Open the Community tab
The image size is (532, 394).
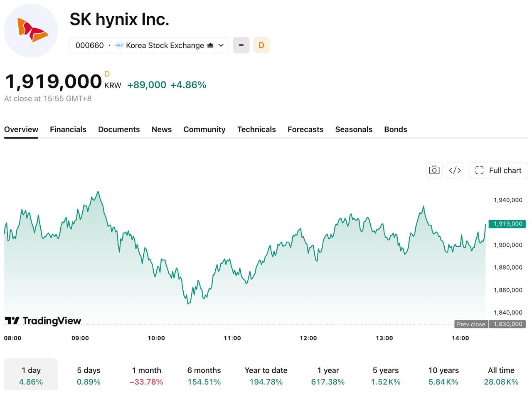pyautogui.click(x=204, y=129)
